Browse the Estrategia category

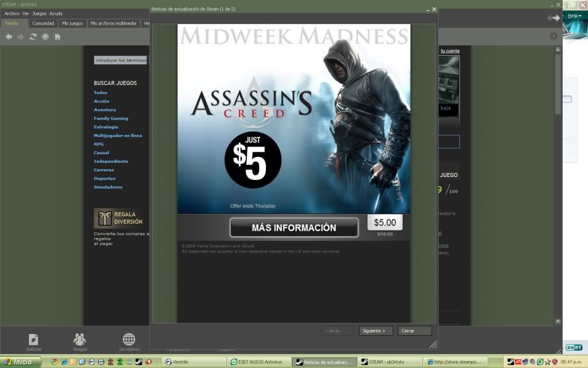[106, 127]
